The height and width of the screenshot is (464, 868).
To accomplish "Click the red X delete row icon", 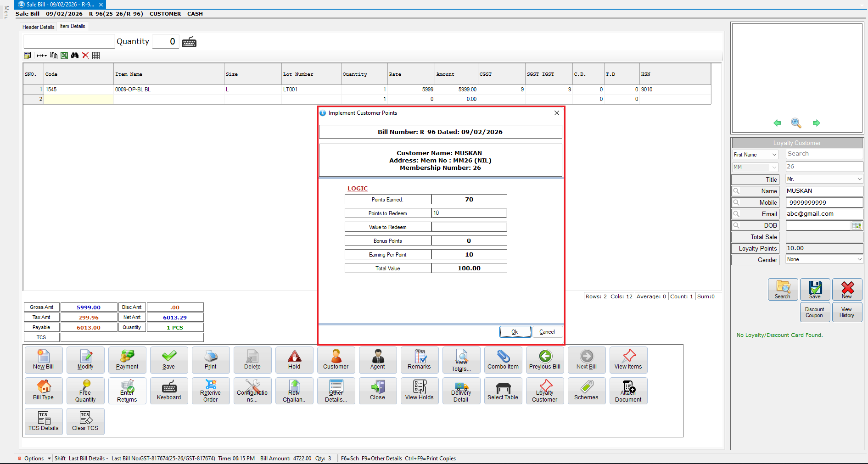I will tap(85, 56).
